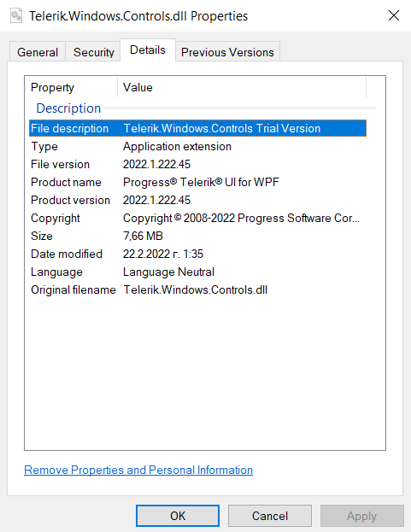The width and height of the screenshot is (411, 532).
Task: Select the Product version row
Action: pyautogui.click(x=198, y=200)
